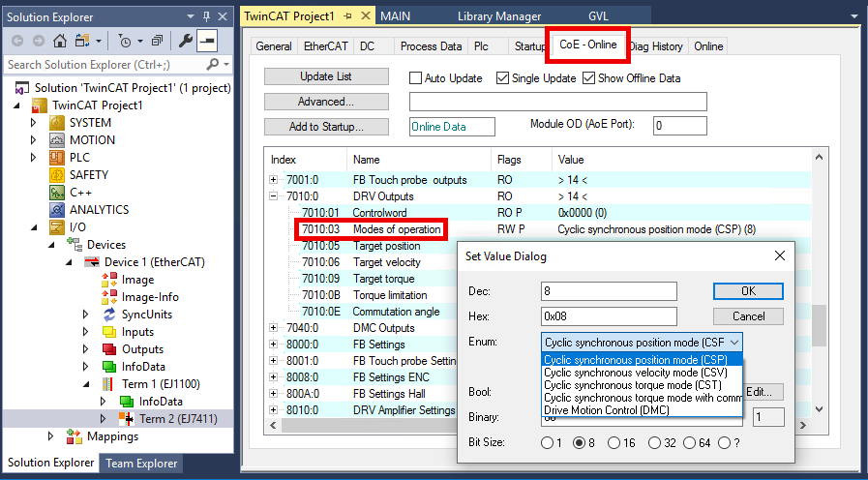Pin the Solution Explorer panel
The width and height of the screenshot is (868, 480).
206,16
